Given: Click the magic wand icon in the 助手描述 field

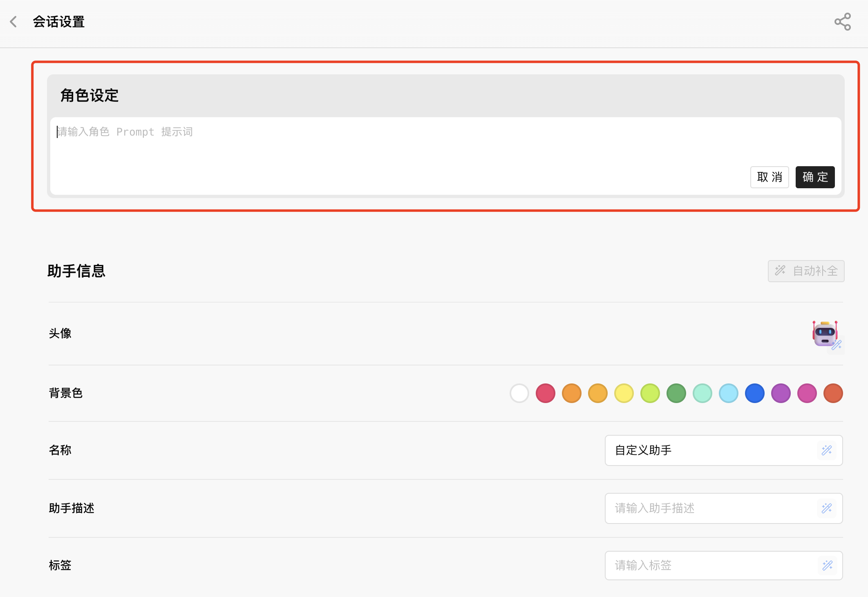Looking at the screenshot, I should (x=827, y=508).
